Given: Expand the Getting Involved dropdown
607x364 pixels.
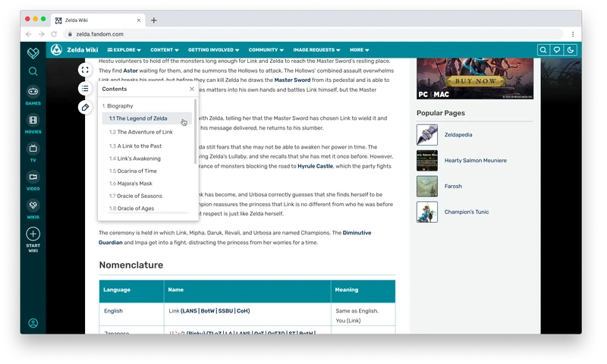Looking at the screenshot, I should click(x=214, y=50).
